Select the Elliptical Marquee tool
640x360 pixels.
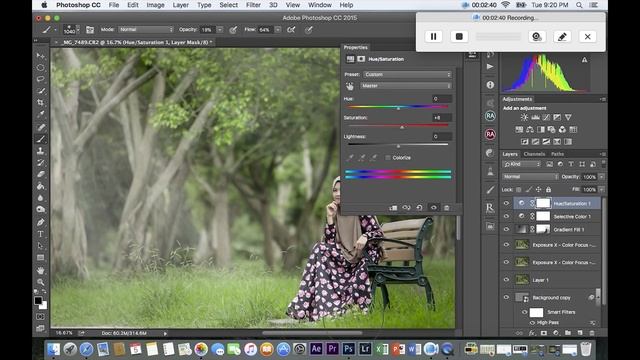pyautogui.click(x=40, y=67)
